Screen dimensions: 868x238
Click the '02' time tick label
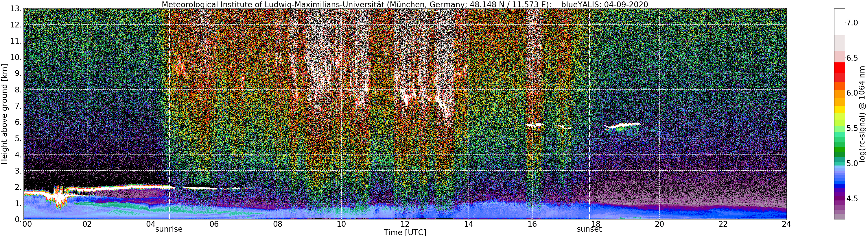coord(87,224)
